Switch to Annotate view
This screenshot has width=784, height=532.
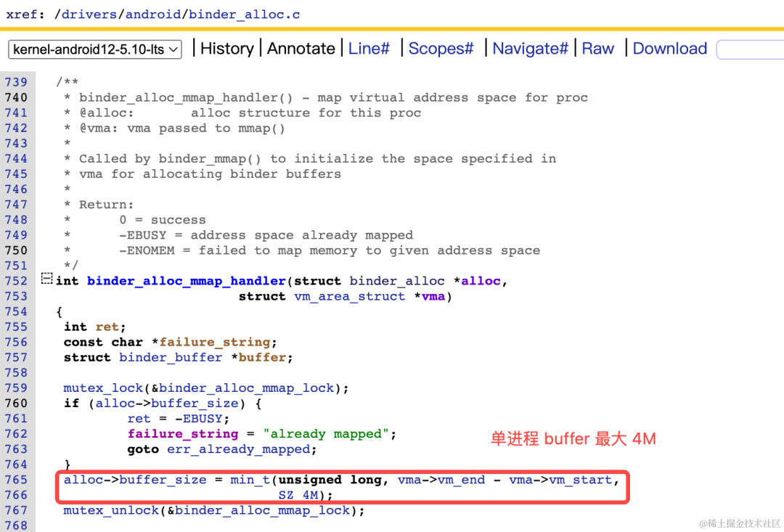[x=301, y=49]
